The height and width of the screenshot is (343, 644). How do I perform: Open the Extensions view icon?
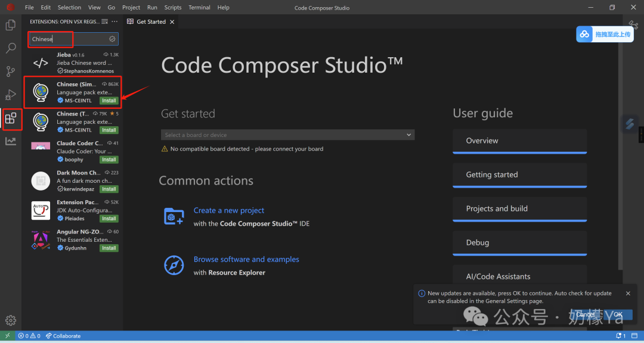[x=11, y=119]
